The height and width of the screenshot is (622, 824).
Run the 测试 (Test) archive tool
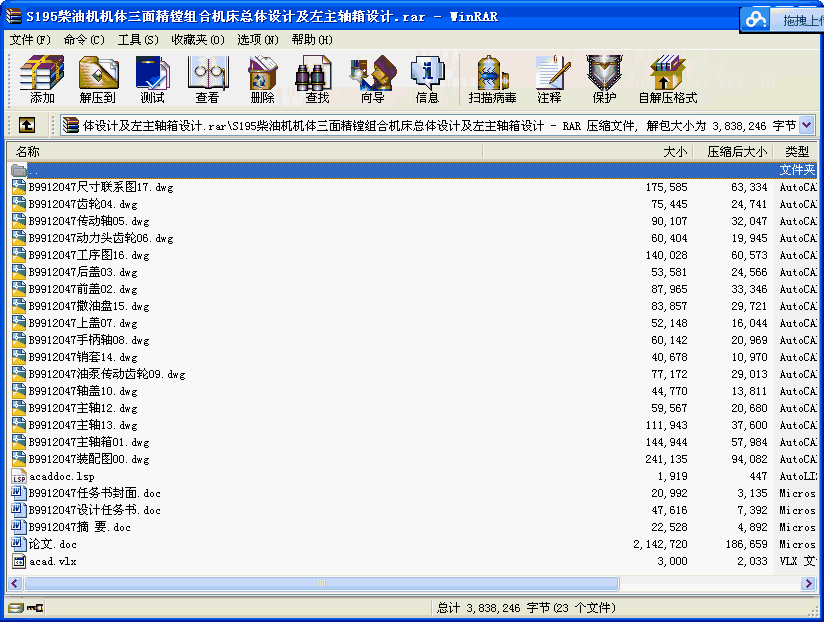pyautogui.click(x=152, y=80)
